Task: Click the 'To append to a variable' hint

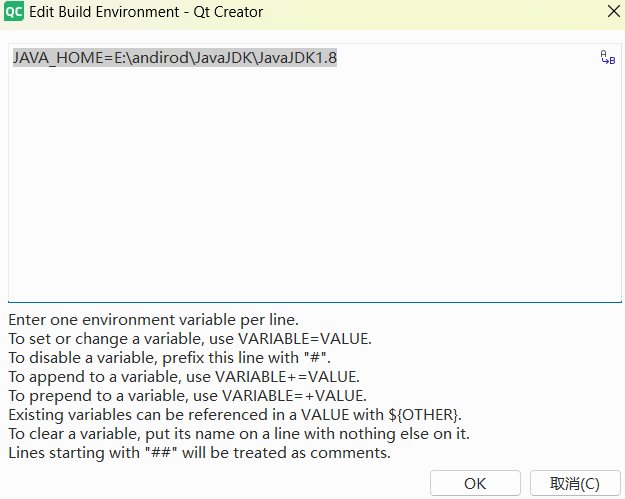Action: [184, 377]
